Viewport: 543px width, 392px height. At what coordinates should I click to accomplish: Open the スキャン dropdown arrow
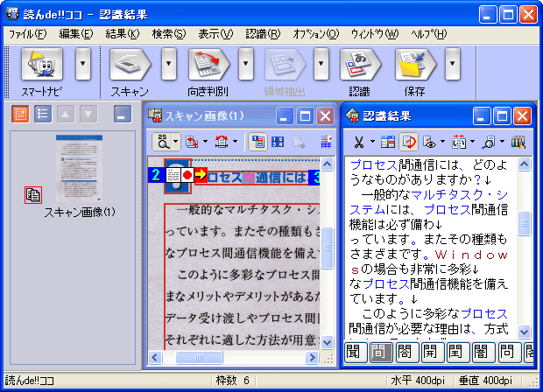click(169, 64)
